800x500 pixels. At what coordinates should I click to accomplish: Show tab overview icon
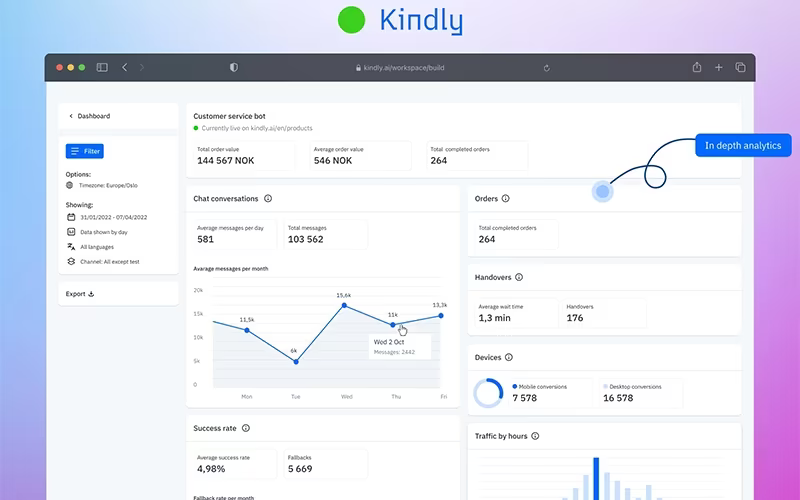click(740, 67)
